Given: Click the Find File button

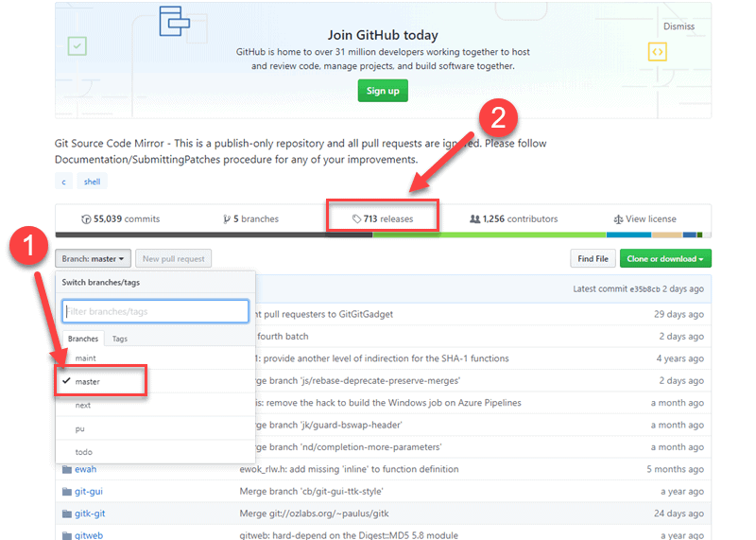Looking at the screenshot, I should 593,259.
